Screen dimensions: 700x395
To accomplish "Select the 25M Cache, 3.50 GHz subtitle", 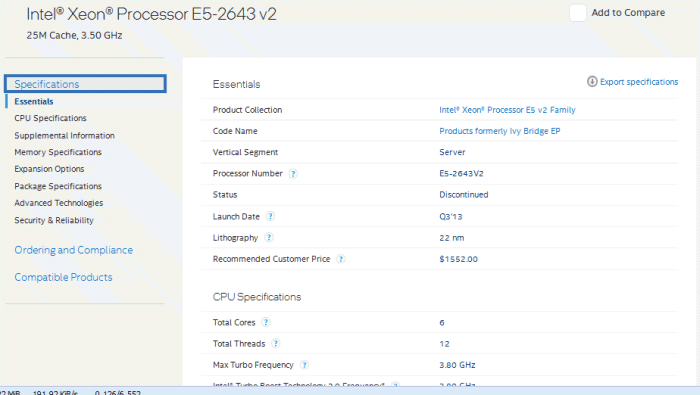I will (74, 35).
